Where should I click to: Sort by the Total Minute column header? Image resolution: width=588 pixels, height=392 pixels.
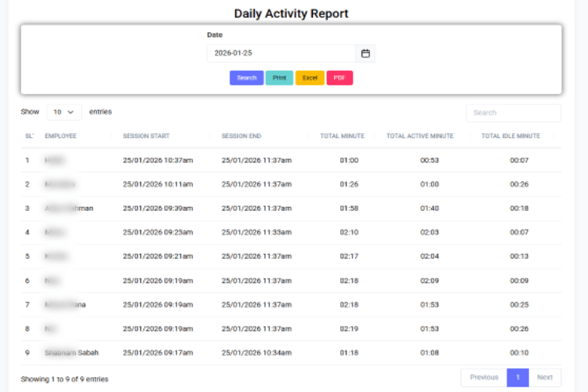pos(342,136)
